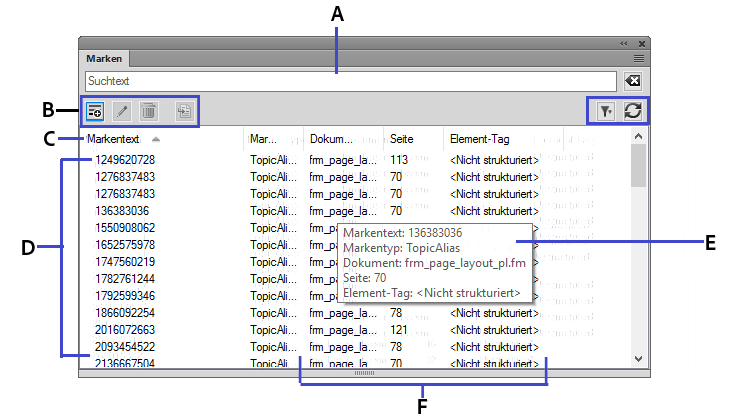The width and height of the screenshot is (729, 415).
Task: Click in the Suchtext search box
Action: (350, 81)
